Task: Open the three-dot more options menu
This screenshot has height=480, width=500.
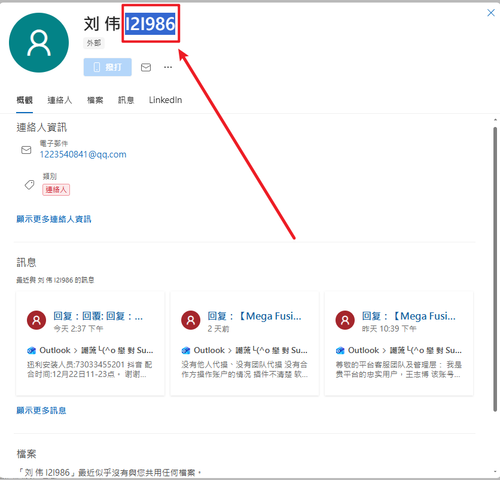Action: pyautogui.click(x=168, y=67)
